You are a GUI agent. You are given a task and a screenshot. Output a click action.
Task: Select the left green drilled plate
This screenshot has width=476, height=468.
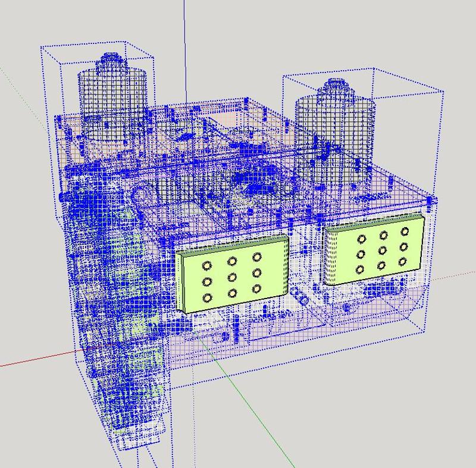232,275
